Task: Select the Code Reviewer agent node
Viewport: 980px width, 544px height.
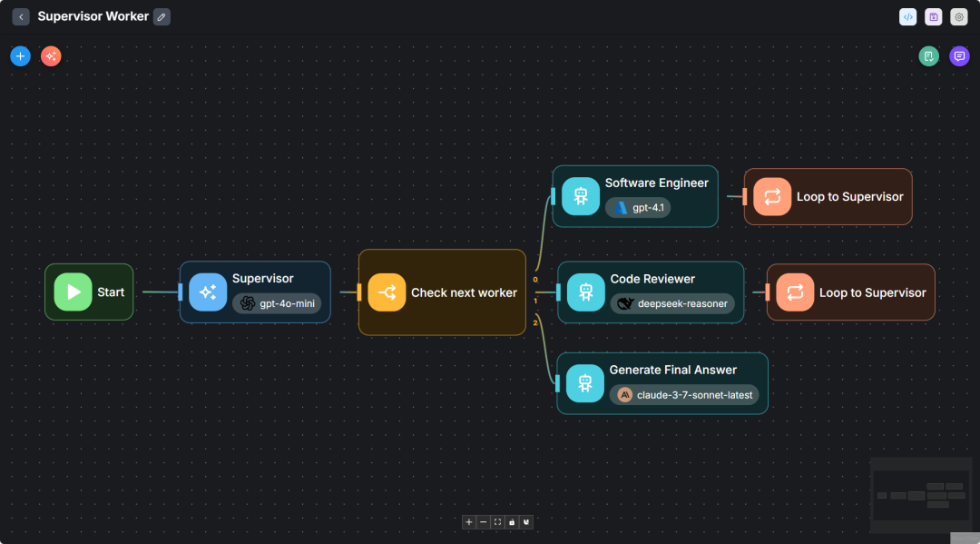Action: (651, 292)
